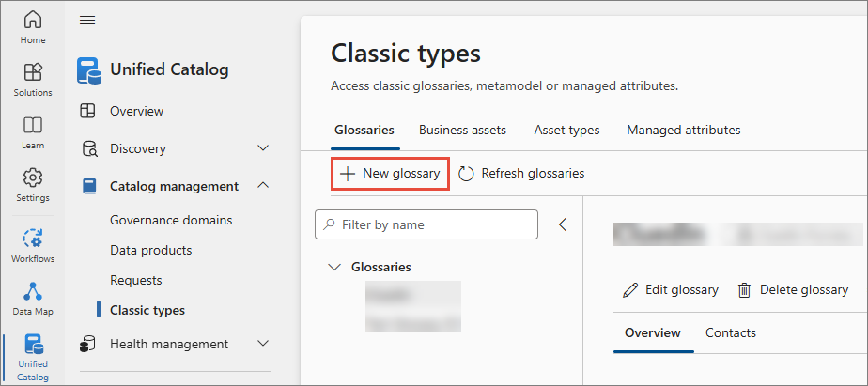Collapse the Catalog management chevron
Viewport: 868px width, 386px height.
point(263,186)
